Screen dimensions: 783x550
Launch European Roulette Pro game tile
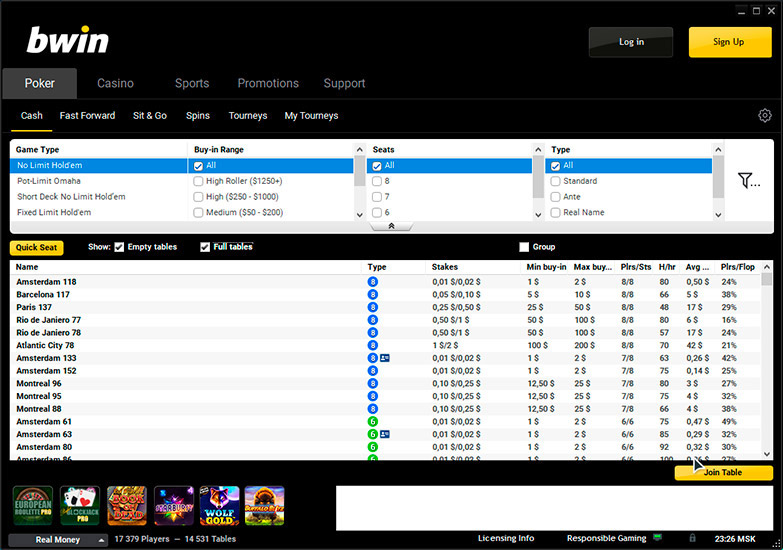33,506
